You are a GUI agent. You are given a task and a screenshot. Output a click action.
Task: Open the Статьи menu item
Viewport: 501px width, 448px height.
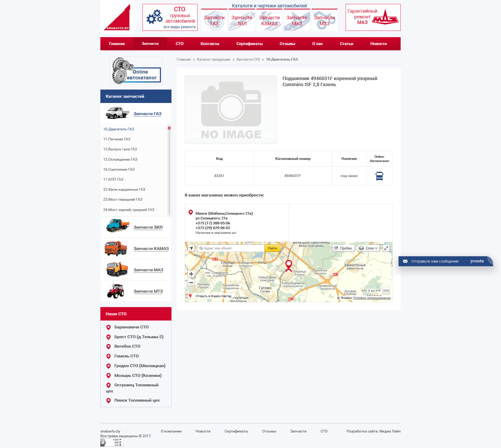click(x=347, y=44)
